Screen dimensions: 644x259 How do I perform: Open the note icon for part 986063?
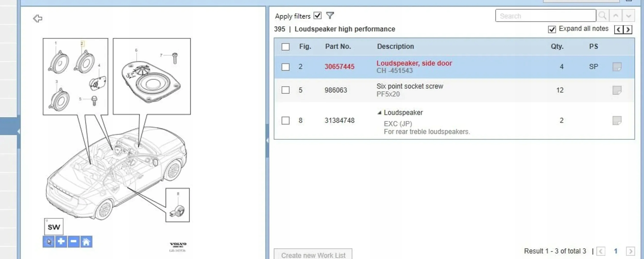click(x=617, y=90)
